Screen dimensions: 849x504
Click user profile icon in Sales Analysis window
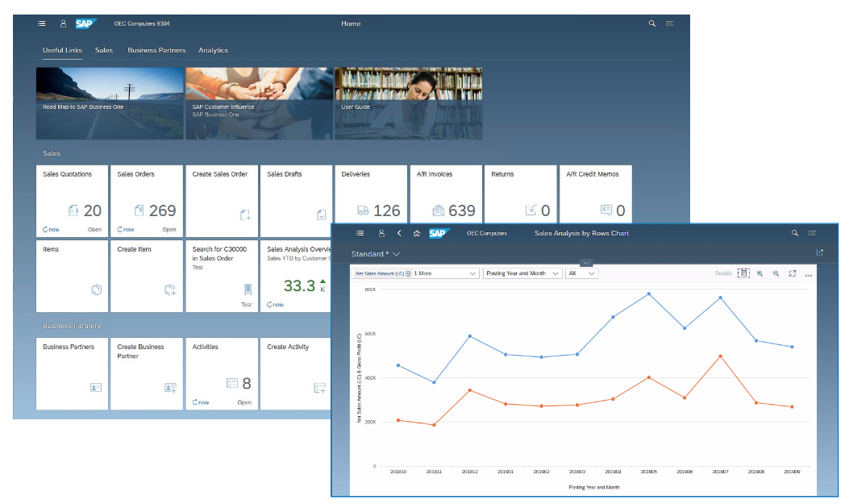381,233
